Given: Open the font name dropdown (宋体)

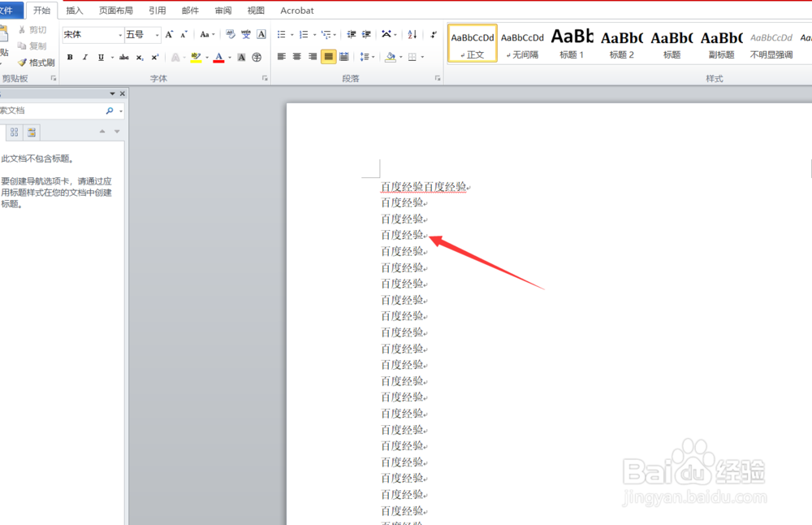Looking at the screenshot, I should click(120, 35).
